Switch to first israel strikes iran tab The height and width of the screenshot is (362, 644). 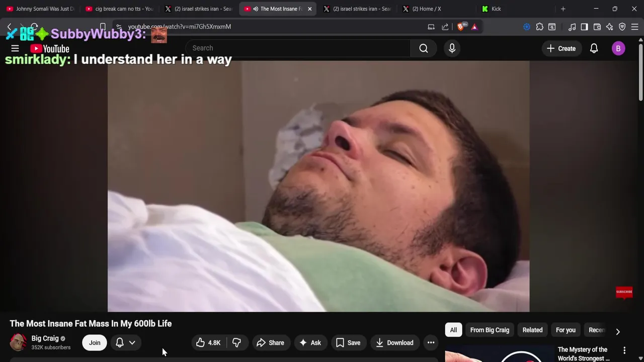click(199, 9)
